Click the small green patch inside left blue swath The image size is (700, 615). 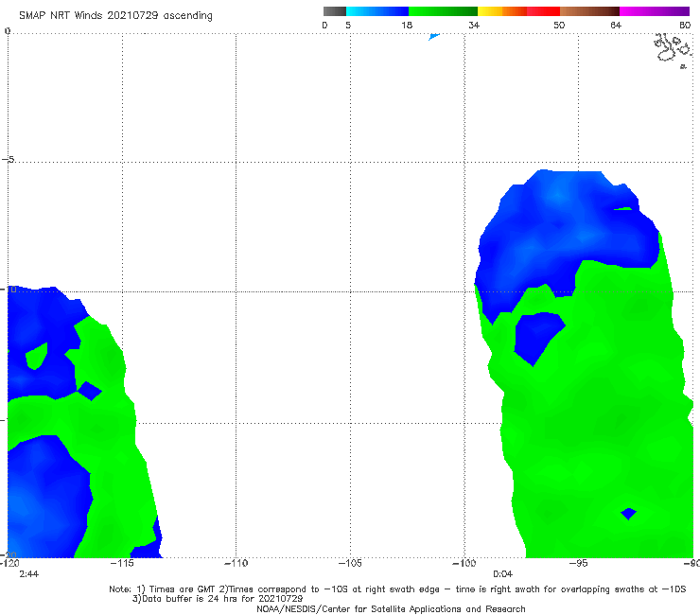pos(36,357)
